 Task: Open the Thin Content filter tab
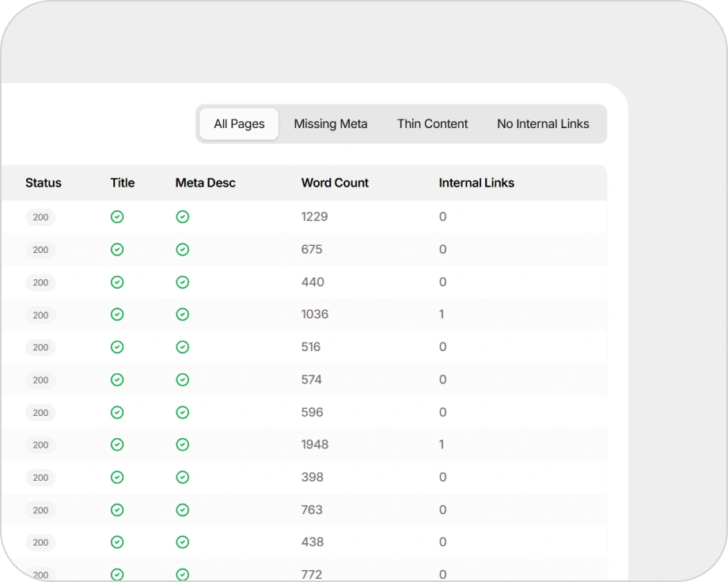(432, 123)
